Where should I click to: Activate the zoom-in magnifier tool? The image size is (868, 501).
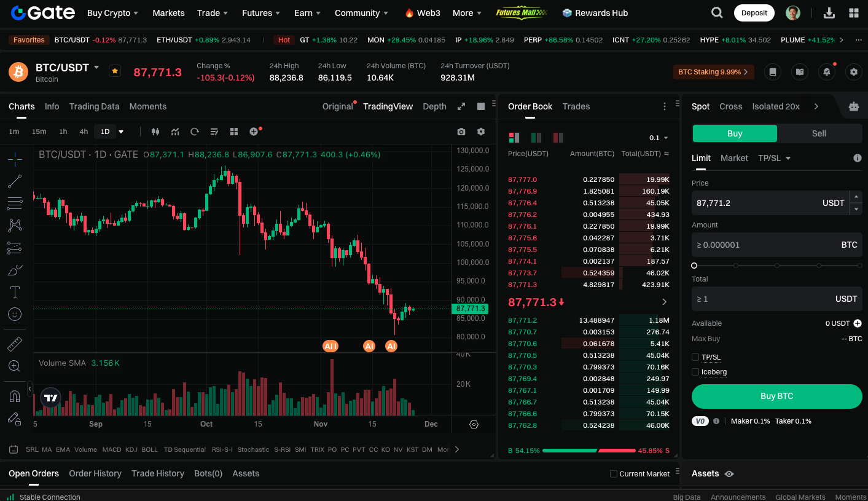pos(15,366)
